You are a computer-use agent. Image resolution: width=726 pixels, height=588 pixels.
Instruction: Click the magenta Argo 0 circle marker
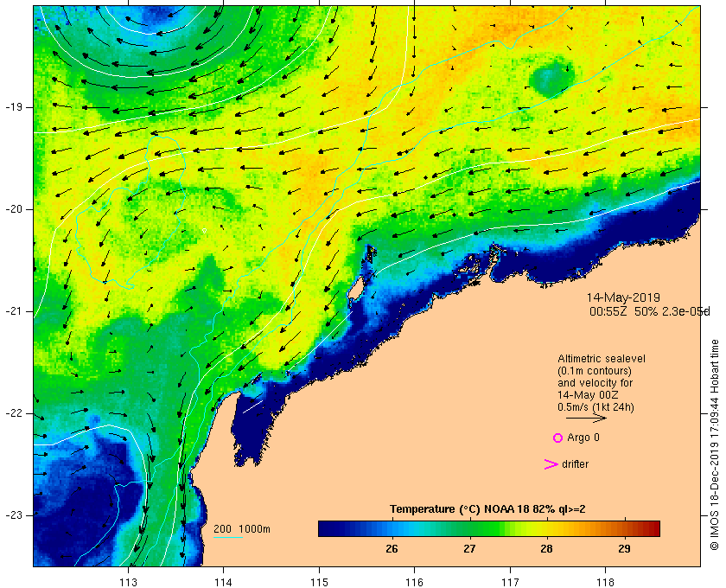(x=557, y=438)
